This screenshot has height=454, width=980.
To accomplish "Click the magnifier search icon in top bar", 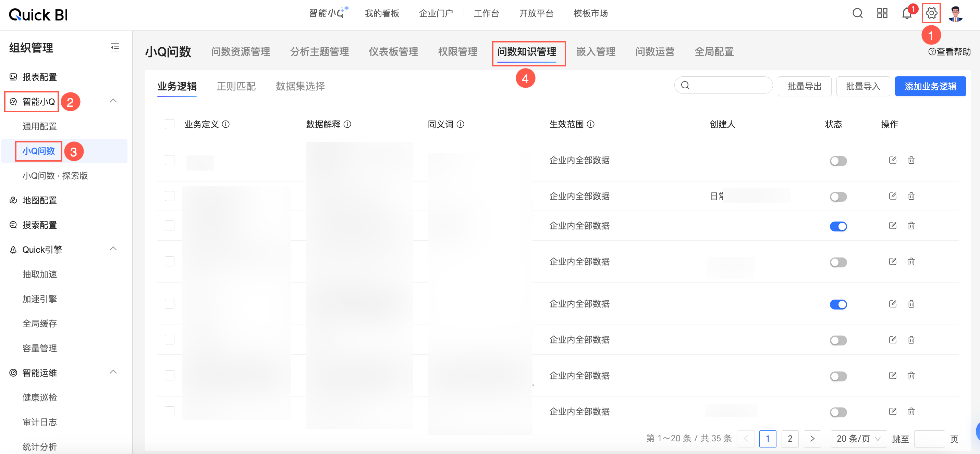I will pos(857,13).
